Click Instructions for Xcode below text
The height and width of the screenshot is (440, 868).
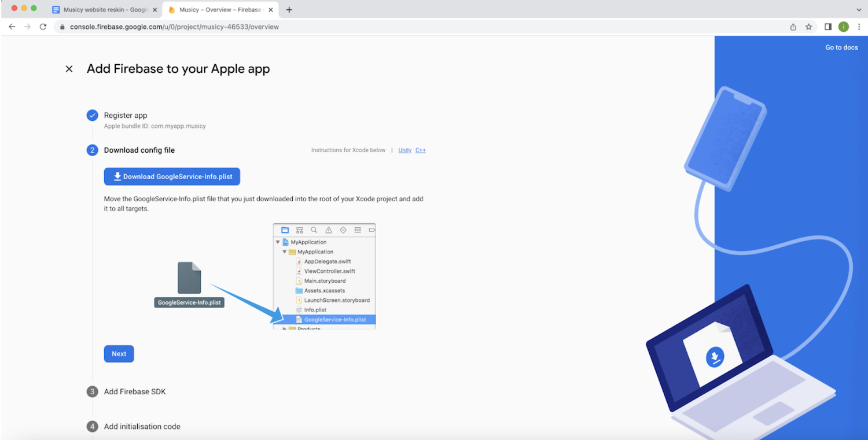[x=348, y=150]
